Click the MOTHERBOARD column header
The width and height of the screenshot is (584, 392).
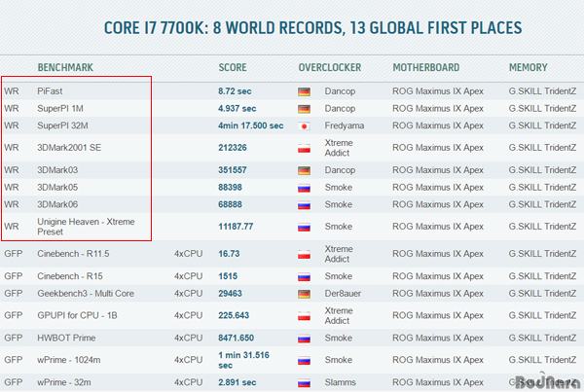click(426, 67)
